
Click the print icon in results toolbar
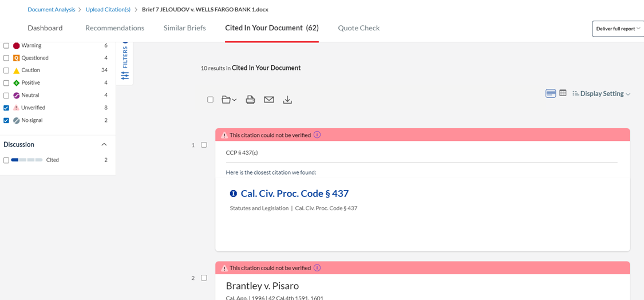(x=251, y=100)
